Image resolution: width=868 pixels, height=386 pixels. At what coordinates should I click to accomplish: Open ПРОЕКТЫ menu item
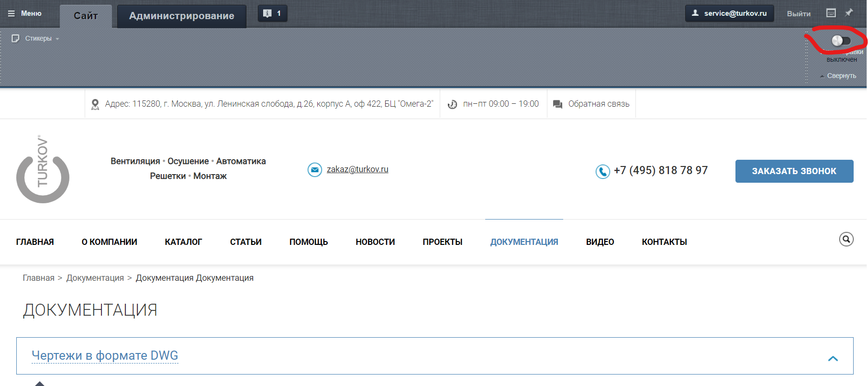[x=443, y=242]
